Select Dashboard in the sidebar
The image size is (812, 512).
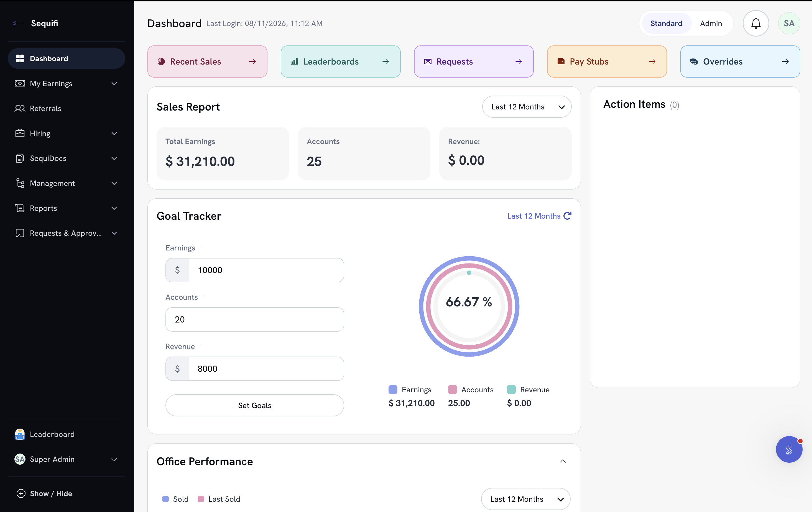(67, 58)
